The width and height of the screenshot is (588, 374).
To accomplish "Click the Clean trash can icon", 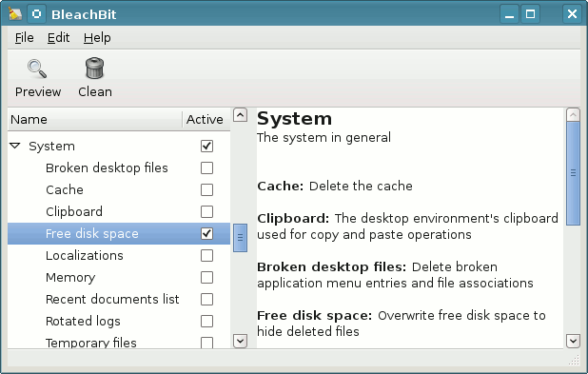I will tap(94, 69).
